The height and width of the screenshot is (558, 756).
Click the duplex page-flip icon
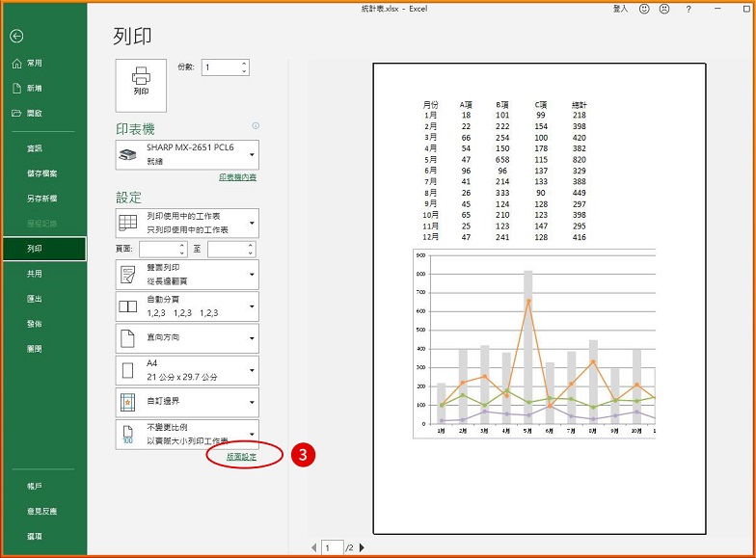(x=127, y=275)
